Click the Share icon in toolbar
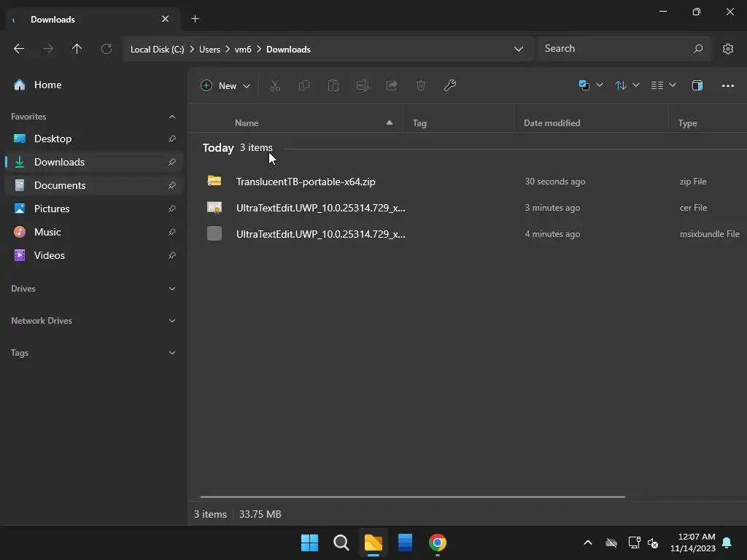 click(x=392, y=85)
